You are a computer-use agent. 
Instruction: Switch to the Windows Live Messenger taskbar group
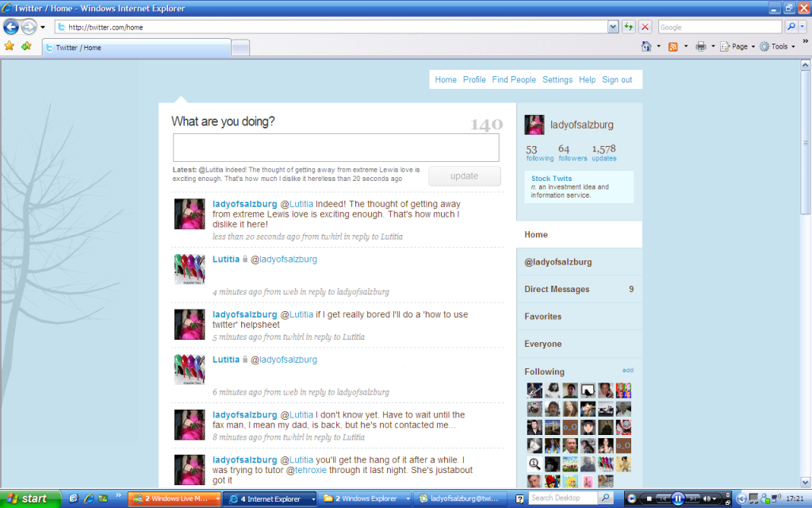click(175, 498)
